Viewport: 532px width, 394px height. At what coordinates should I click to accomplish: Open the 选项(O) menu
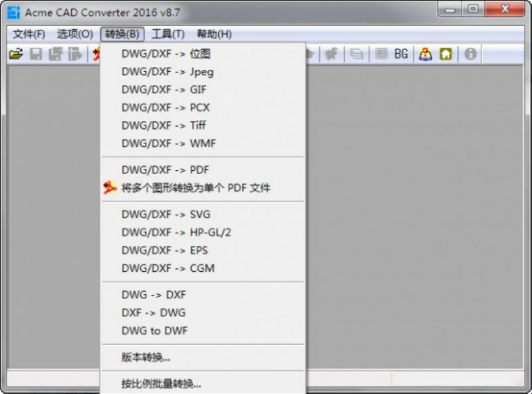pyautogui.click(x=74, y=35)
